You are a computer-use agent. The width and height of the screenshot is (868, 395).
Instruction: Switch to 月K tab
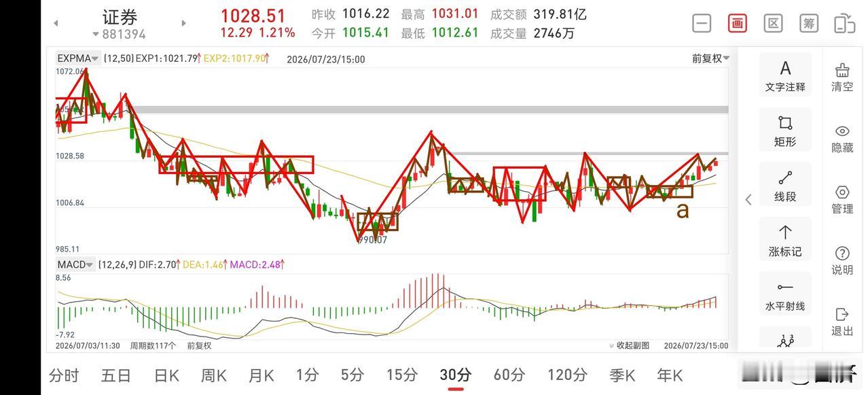[261, 375]
